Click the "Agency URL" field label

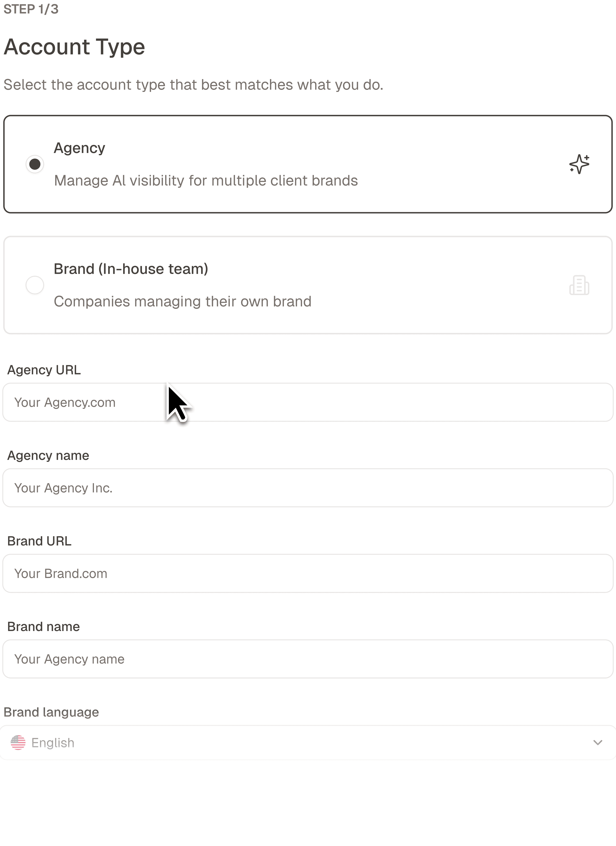coord(44,370)
